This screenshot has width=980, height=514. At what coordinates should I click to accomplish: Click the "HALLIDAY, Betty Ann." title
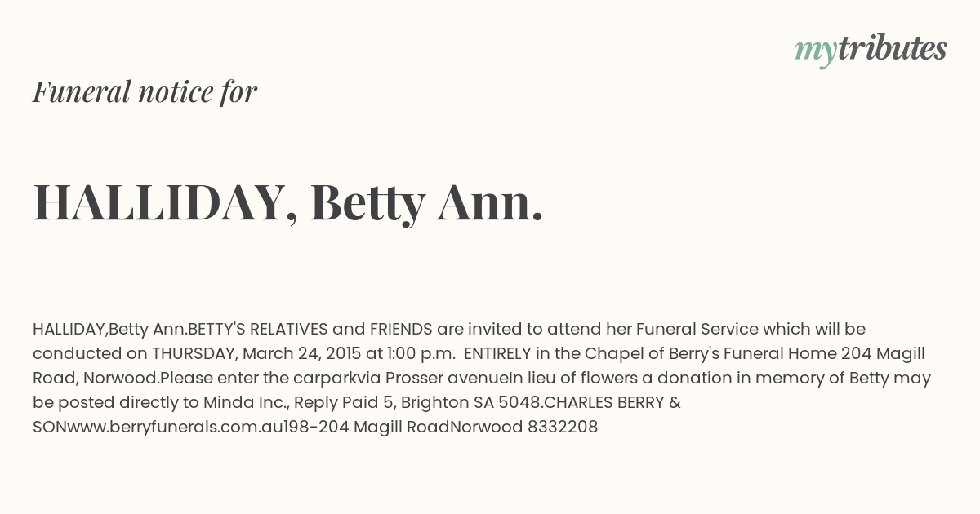[x=287, y=202]
